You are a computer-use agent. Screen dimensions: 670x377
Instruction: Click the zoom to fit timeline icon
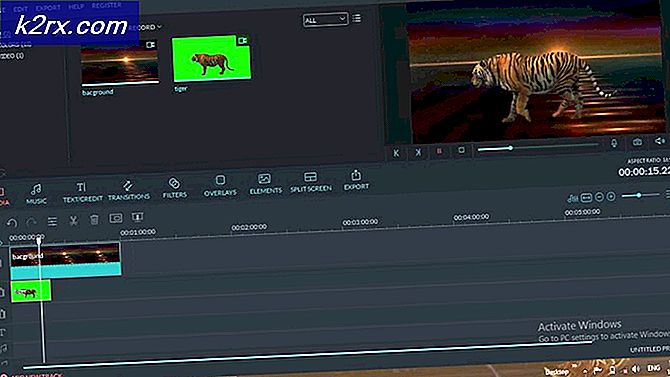(586, 197)
